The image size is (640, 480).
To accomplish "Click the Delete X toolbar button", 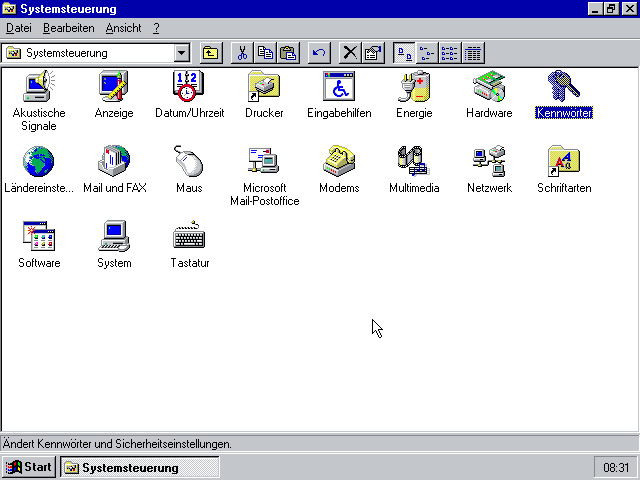I will coord(350,53).
